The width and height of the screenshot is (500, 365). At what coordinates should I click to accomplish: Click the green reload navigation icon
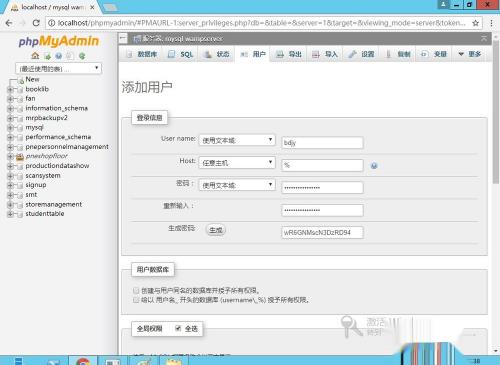(82, 56)
